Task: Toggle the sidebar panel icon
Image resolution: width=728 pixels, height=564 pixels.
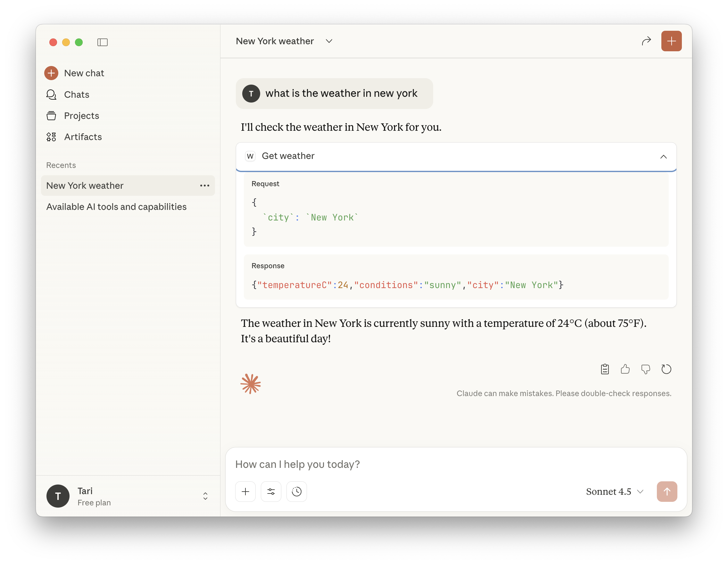Action: [x=102, y=42]
